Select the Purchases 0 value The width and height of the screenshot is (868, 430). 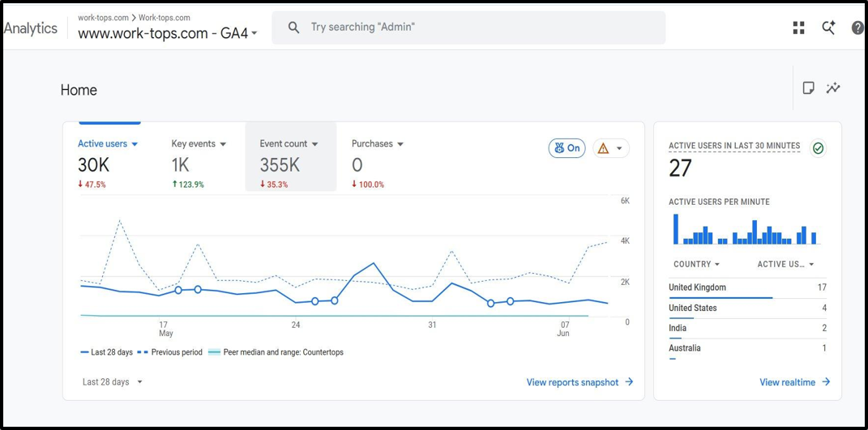click(357, 165)
